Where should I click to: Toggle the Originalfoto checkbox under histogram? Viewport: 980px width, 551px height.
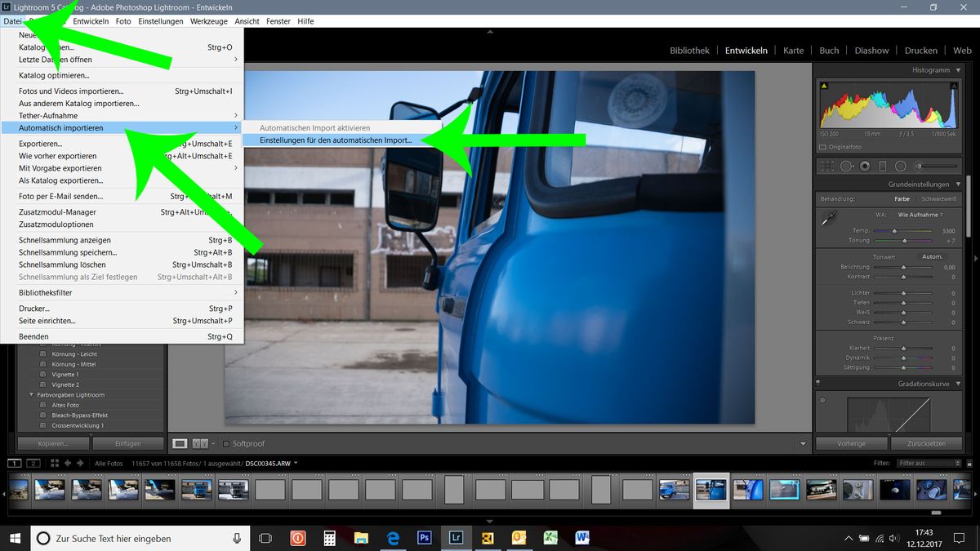tap(822, 147)
